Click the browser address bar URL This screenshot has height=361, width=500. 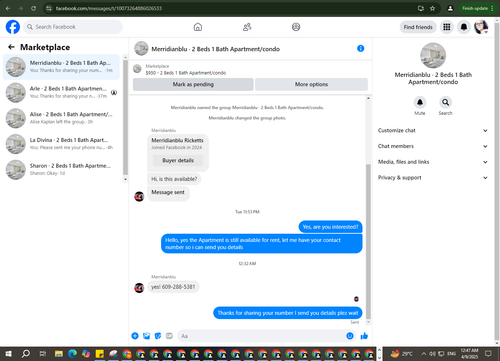[109, 8]
